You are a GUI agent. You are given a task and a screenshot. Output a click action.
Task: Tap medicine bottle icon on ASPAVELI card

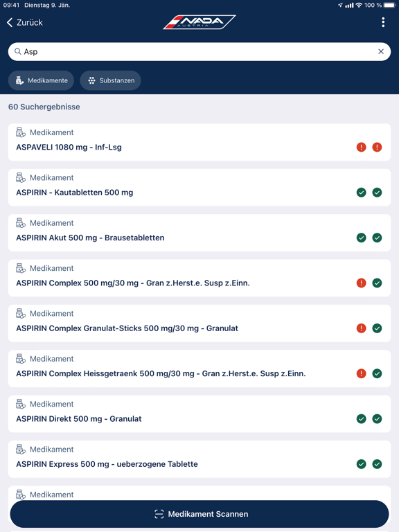(x=21, y=132)
